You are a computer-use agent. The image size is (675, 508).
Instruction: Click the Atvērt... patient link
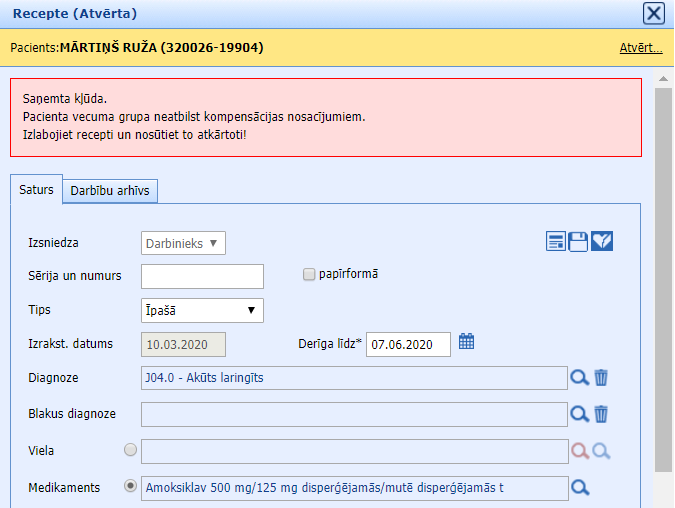pyautogui.click(x=640, y=47)
